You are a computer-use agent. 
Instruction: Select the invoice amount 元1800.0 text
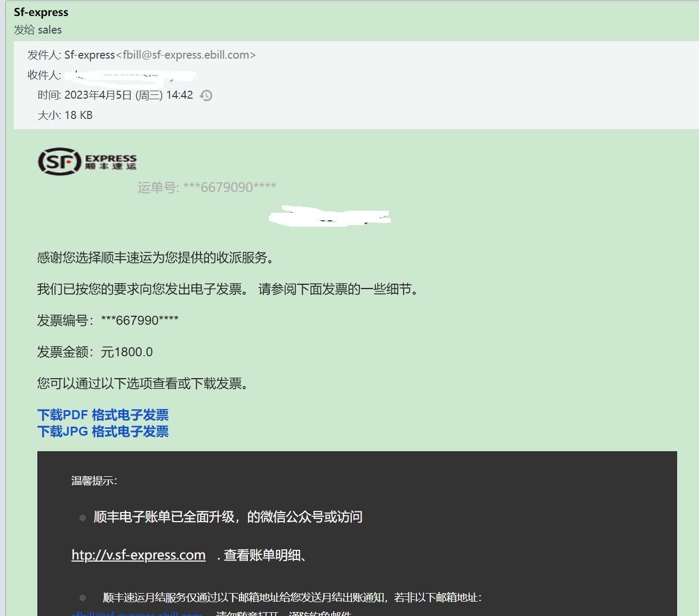click(127, 351)
